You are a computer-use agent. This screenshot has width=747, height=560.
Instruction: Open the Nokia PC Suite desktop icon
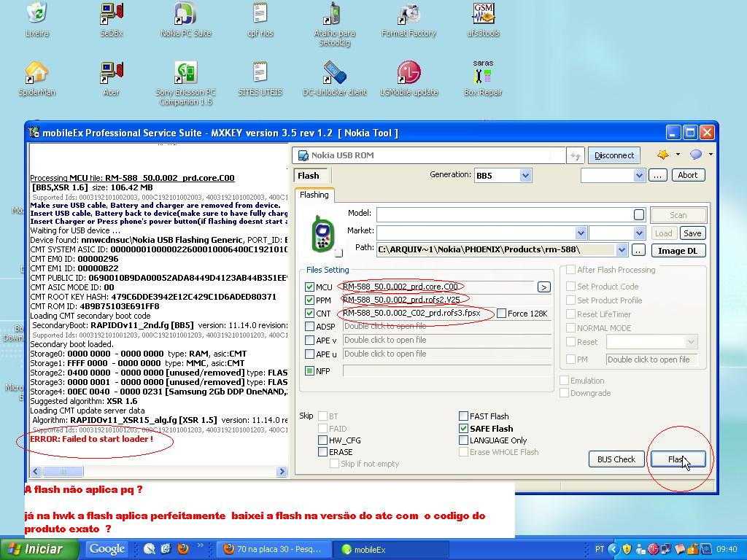[186, 19]
